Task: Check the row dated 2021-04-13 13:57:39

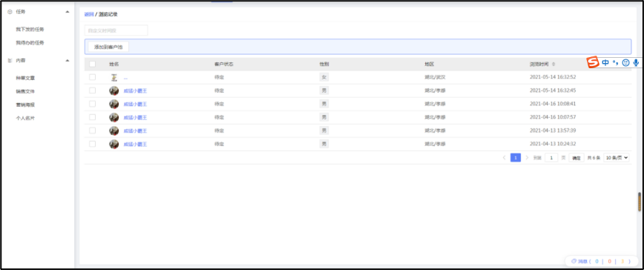Action: click(x=93, y=131)
